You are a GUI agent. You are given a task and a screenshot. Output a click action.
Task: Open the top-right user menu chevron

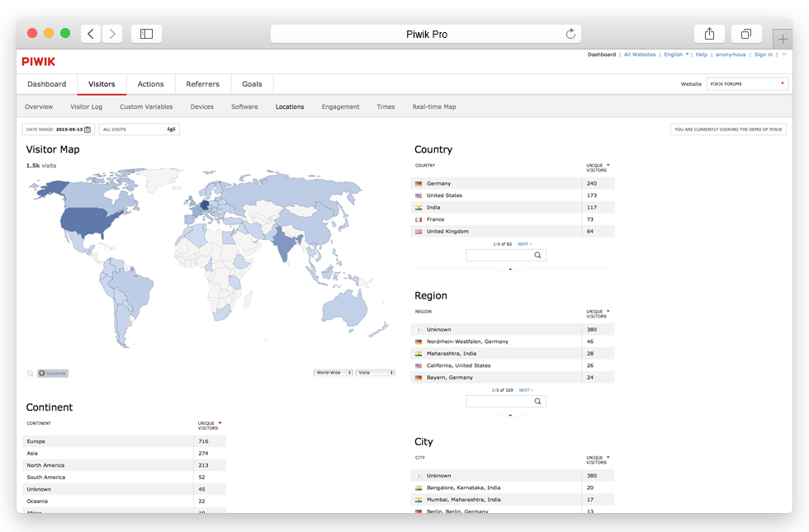(x=783, y=54)
